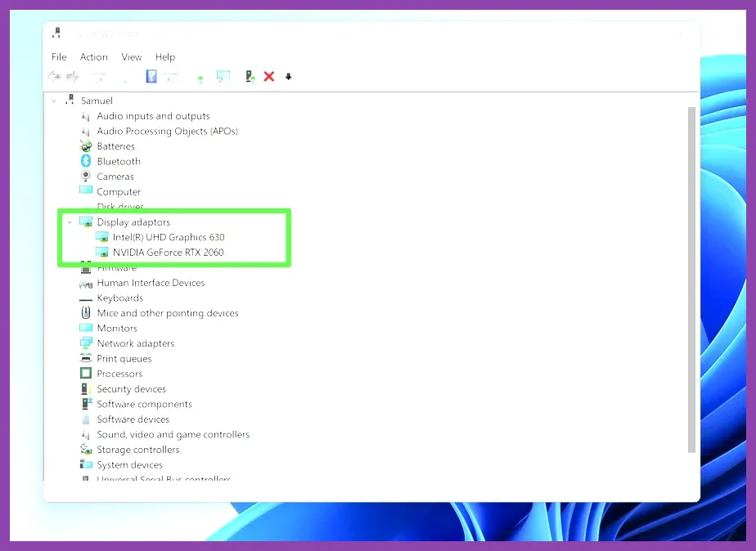This screenshot has width=756, height=551.
Task: Click the Enable device toolbar icon
Action: click(x=250, y=76)
